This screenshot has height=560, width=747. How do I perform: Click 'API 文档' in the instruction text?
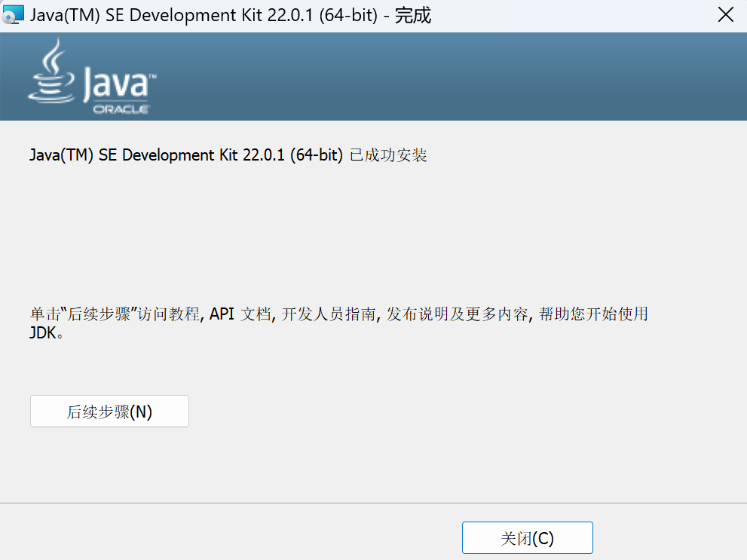[240, 314]
